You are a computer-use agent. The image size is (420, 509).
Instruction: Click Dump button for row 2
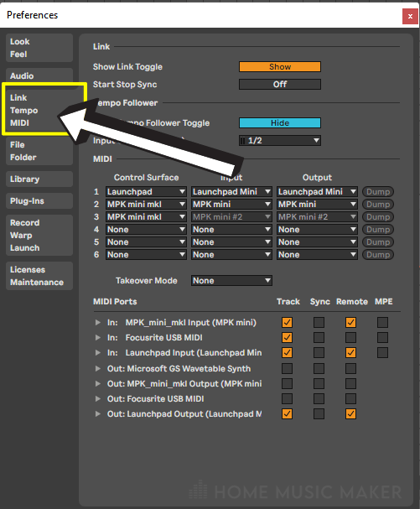[378, 204]
